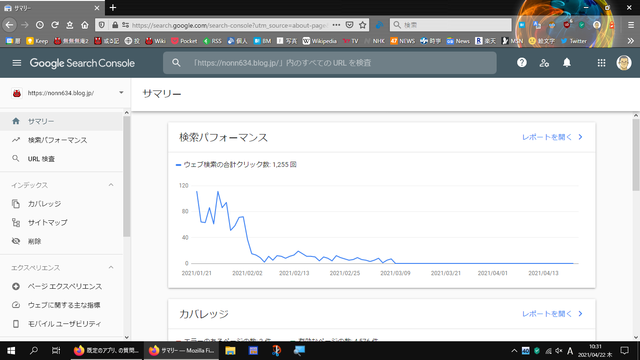Open the Google apps grid
The width and height of the screenshot is (640, 360).
[x=601, y=63]
